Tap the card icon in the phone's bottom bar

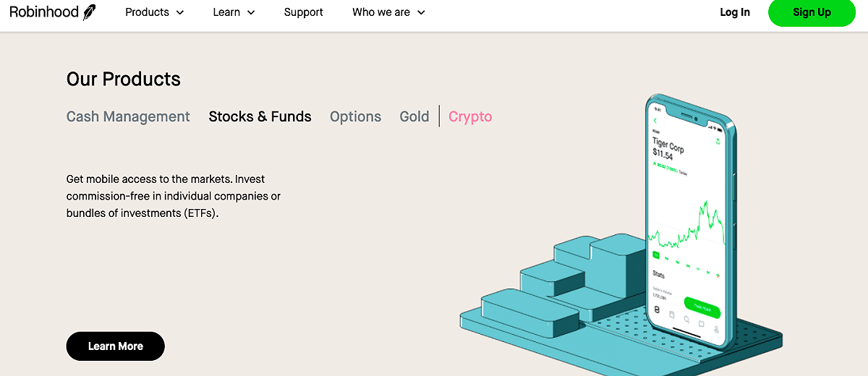point(671,315)
